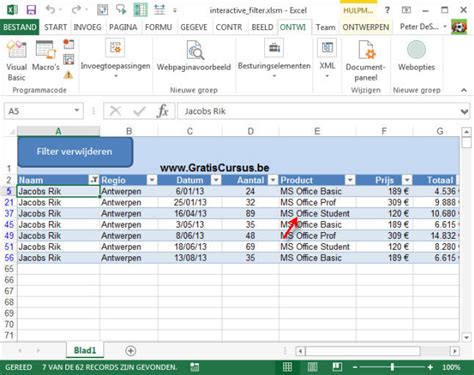Screen dimensions: 474x375
Task: Click the user account picture
Action: click(x=459, y=27)
